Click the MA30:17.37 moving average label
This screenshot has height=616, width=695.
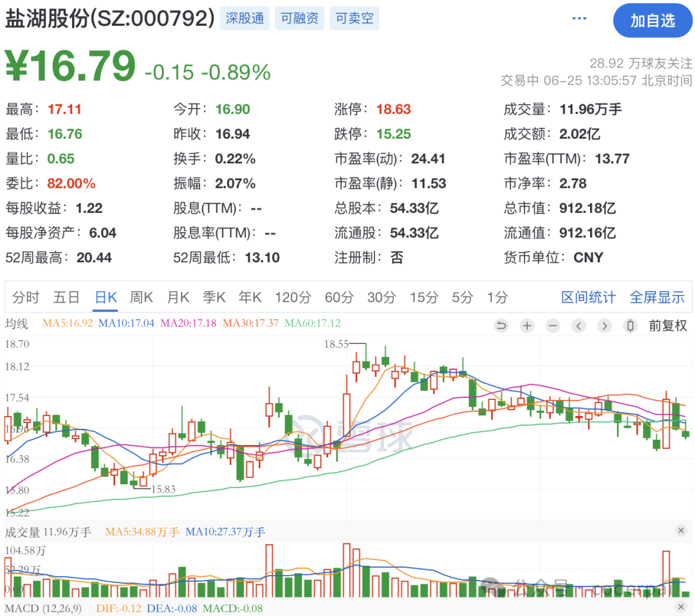click(x=250, y=323)
